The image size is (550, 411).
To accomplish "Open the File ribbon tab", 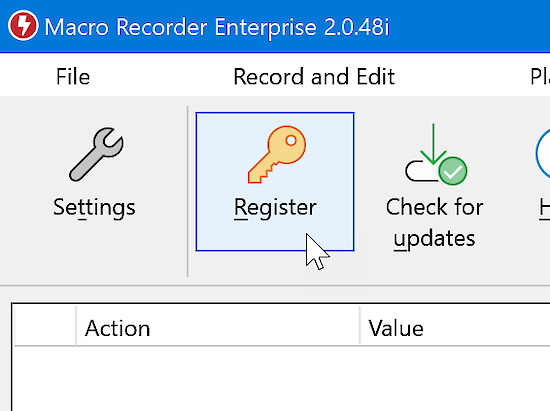I will 73,76.
